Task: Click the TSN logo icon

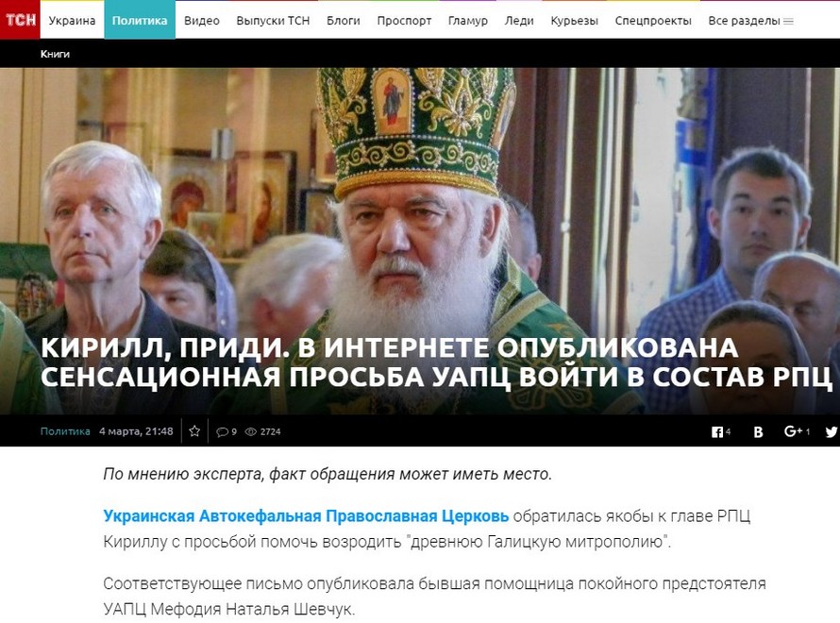Action: coord(20,20)
